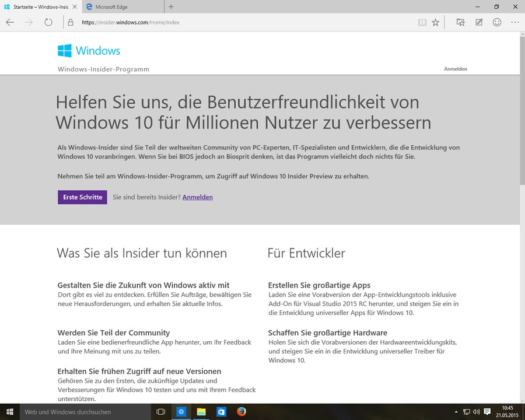525x420 pixels.
Task: Close the Startseite tab
Action: pyautogui.click(x=75, y=6)
